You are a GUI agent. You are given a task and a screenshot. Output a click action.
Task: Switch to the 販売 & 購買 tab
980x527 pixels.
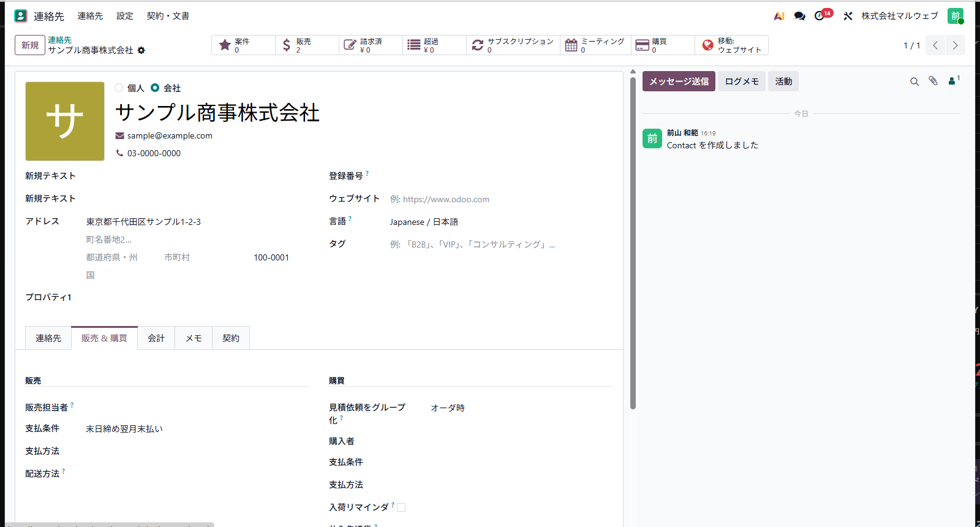coord(105,338)
